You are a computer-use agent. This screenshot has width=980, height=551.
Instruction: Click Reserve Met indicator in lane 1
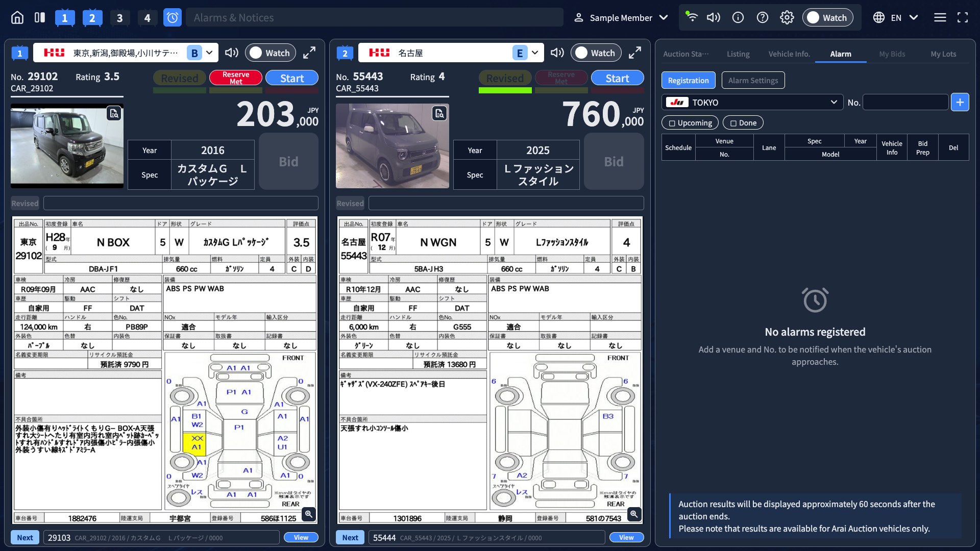(236, 78)
